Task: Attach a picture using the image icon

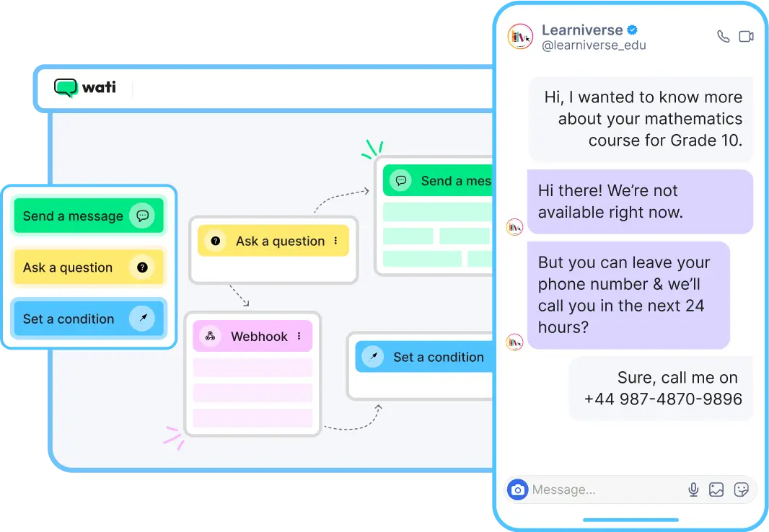Action: click(x=716, y=489)
